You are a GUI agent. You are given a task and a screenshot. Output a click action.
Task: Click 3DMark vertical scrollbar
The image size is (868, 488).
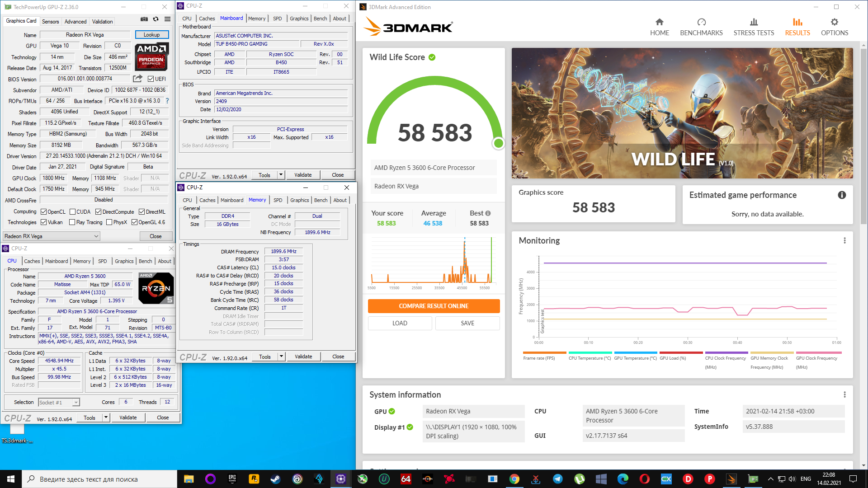pyautogui.click(x=864, y=136)
